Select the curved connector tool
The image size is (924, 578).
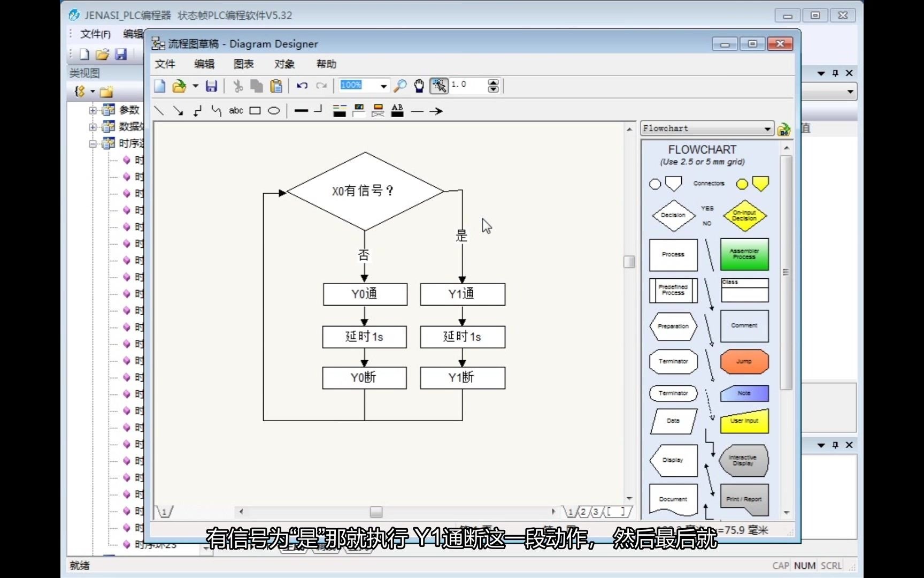click(x=216, y=111)
